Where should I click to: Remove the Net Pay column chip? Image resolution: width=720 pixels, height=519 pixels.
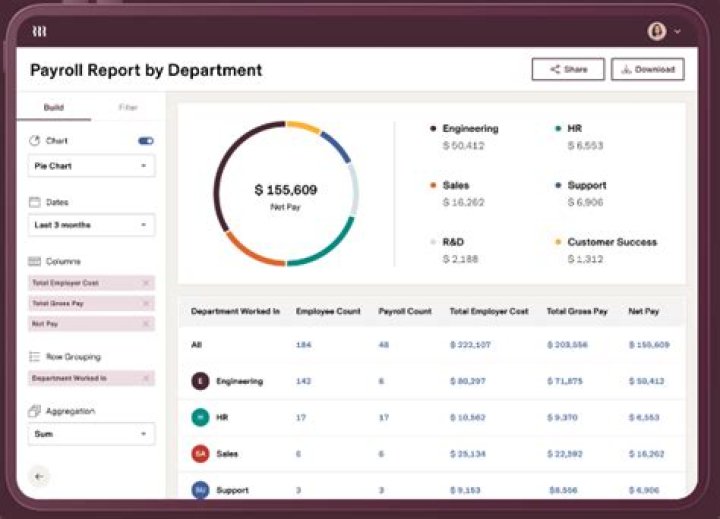[x=145, y=324]
